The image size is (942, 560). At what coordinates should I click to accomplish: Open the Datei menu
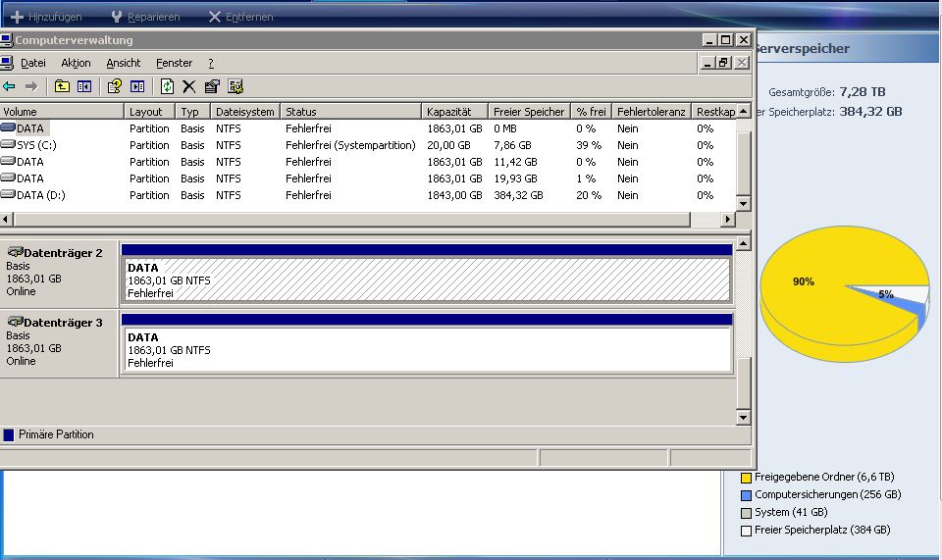[x=33, y=63]
